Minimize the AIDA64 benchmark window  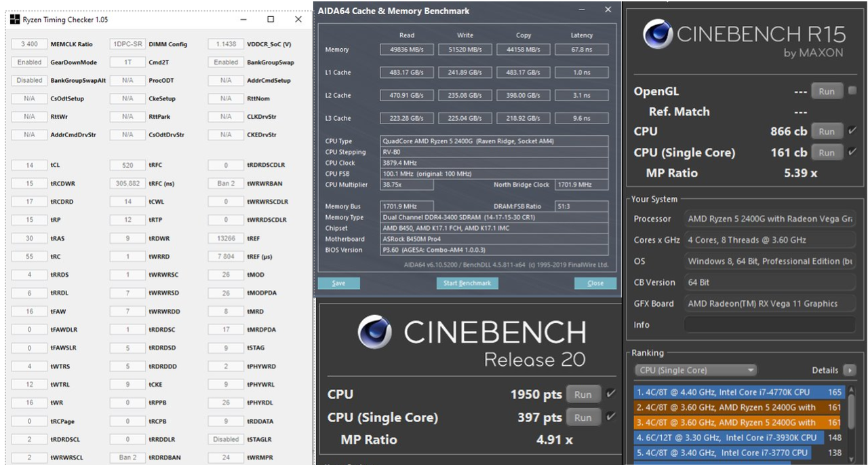pos(582,10)
